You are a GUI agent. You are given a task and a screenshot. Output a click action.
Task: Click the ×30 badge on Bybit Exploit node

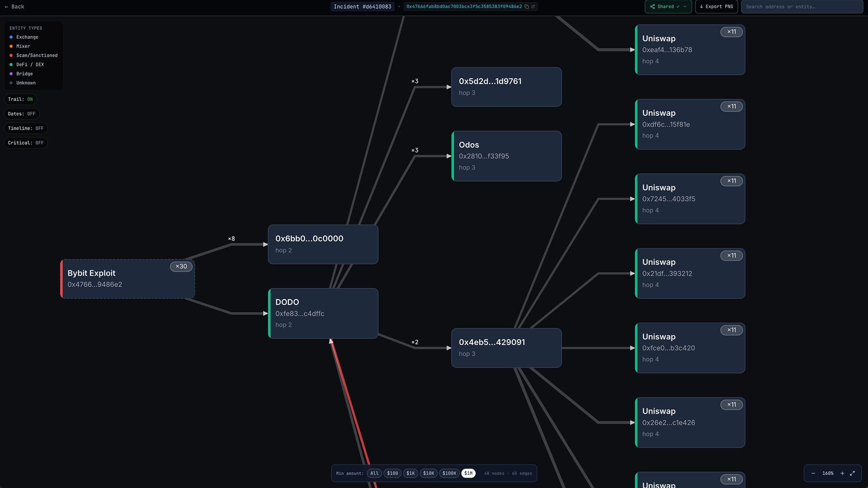click(181, 266)
